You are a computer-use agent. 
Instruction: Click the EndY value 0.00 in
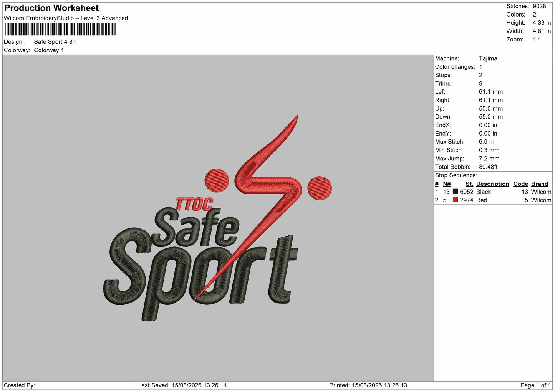[488, 134]
